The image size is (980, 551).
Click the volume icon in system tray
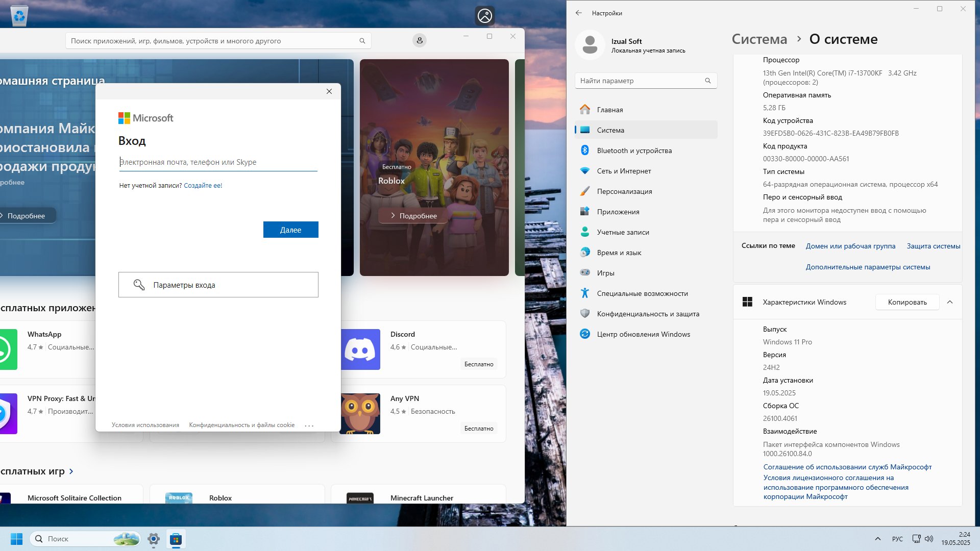click(x=929, y=539)
